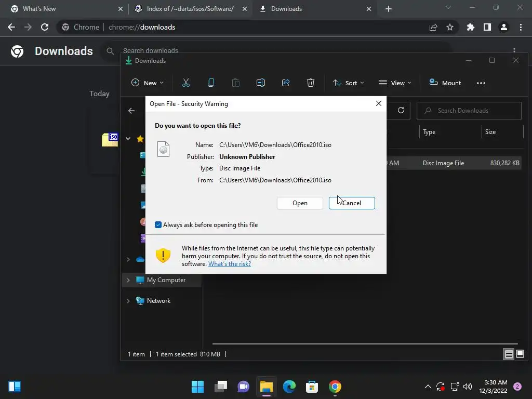Open the What's the risk? link
The image size is (532, 399).
point(230,264)
